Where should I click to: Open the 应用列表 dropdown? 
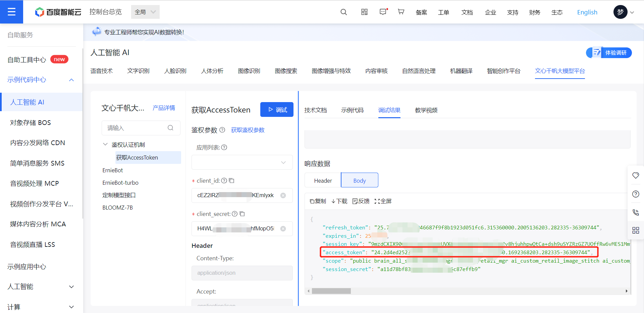tap(242, 163)
